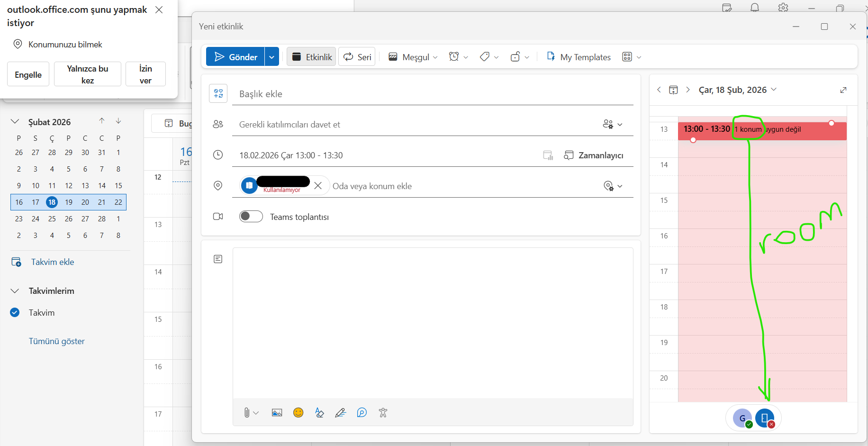The width and height of the screenshot is (868, 446).
Task: Jump to today in side calendar panel
Action: (x=673, y=90)
